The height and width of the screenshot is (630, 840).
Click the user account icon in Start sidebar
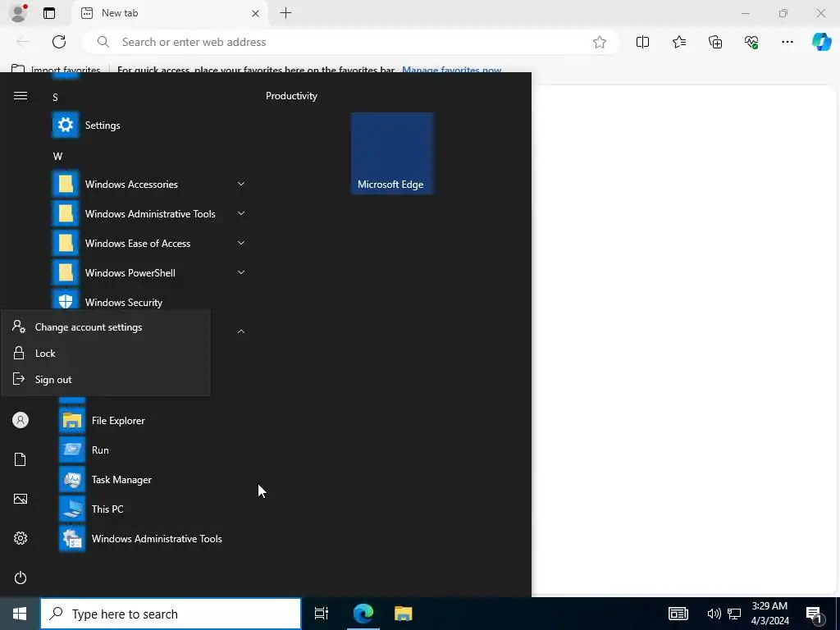point(21,420)
